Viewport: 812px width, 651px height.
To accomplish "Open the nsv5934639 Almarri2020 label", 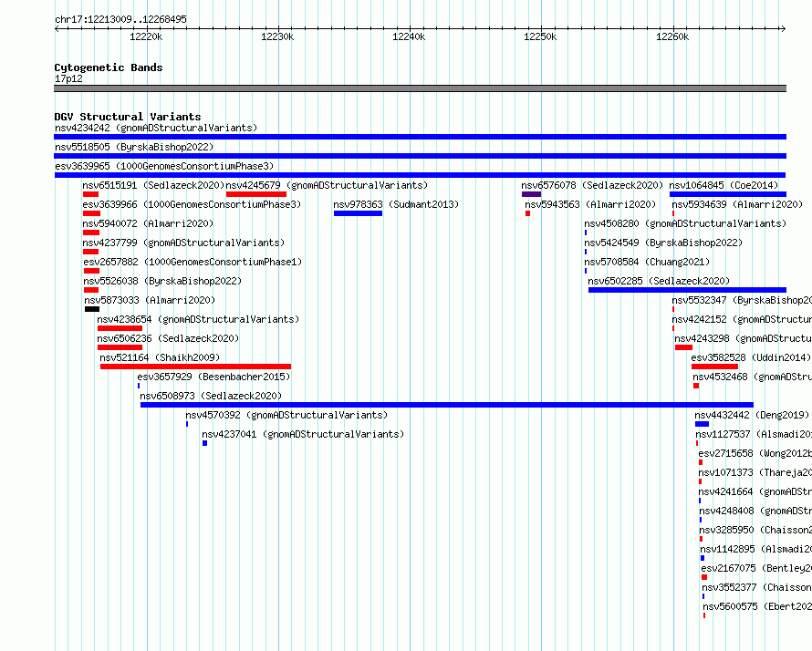I will coord(737,204).
